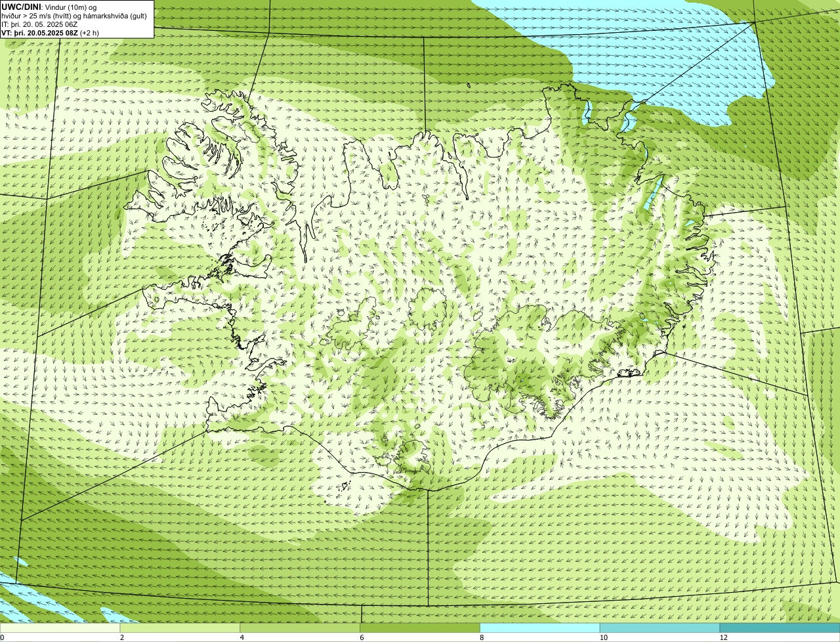This screenshot has width=840, height=642.
Task: Click the light green 2–4 legend swatch
Action: (x=180, y=628)
